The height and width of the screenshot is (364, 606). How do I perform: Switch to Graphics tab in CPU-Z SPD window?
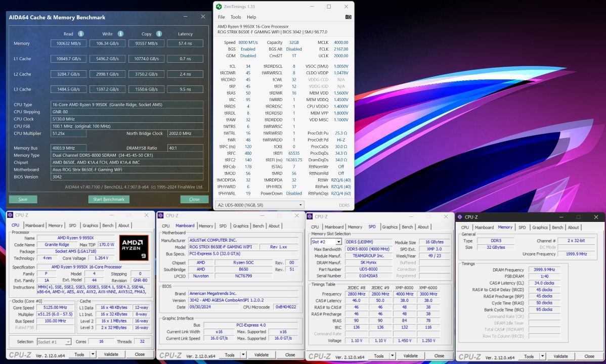click(x=389, y=227)
